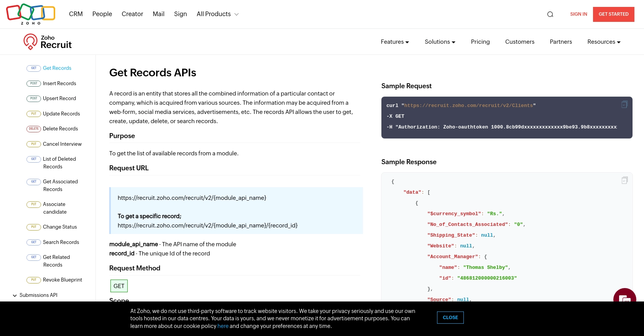Open Insert Records in sidebar
The height and width of the screenshot is (336, 644).
click(59, 84)
